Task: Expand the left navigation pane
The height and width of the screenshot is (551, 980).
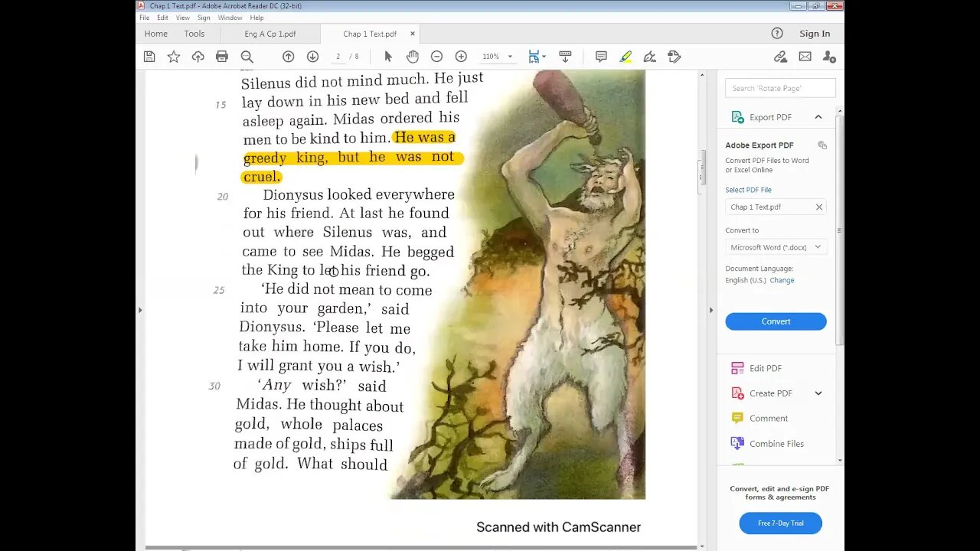Action: click(x=139, y=310)
